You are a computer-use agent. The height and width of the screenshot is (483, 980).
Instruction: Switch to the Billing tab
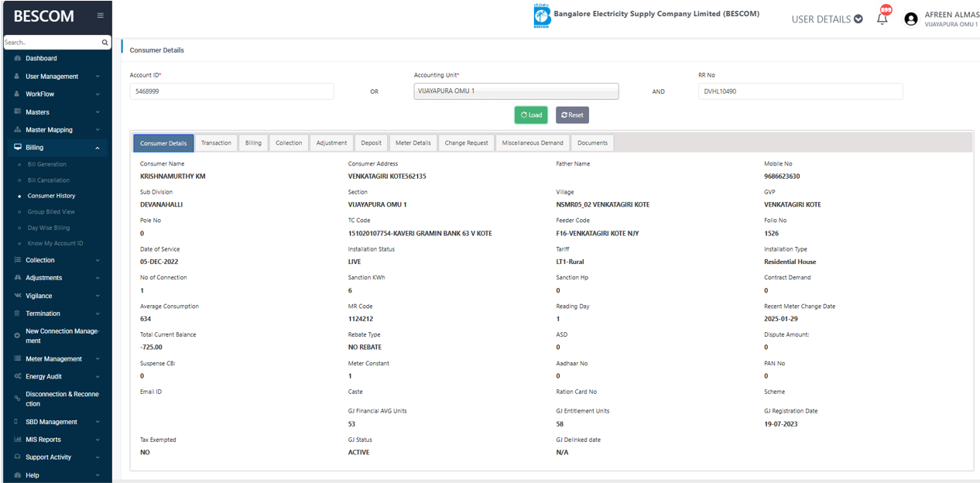(x=253, y=143)
